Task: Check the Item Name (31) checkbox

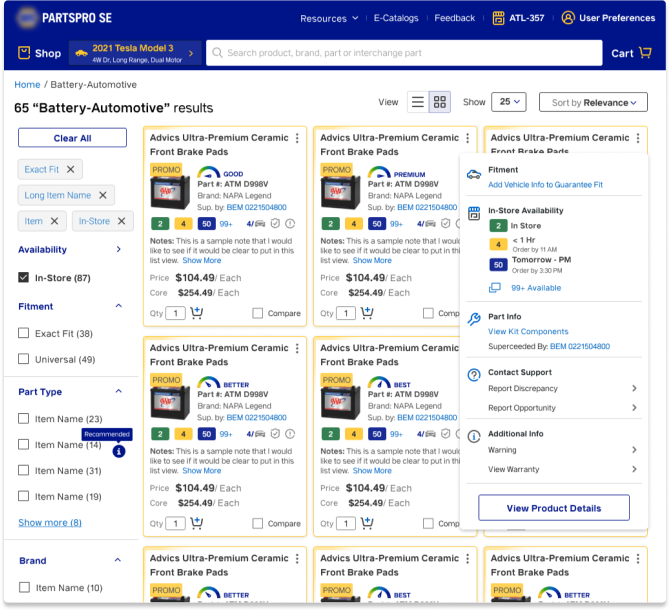Action: [x=24, y=470]
